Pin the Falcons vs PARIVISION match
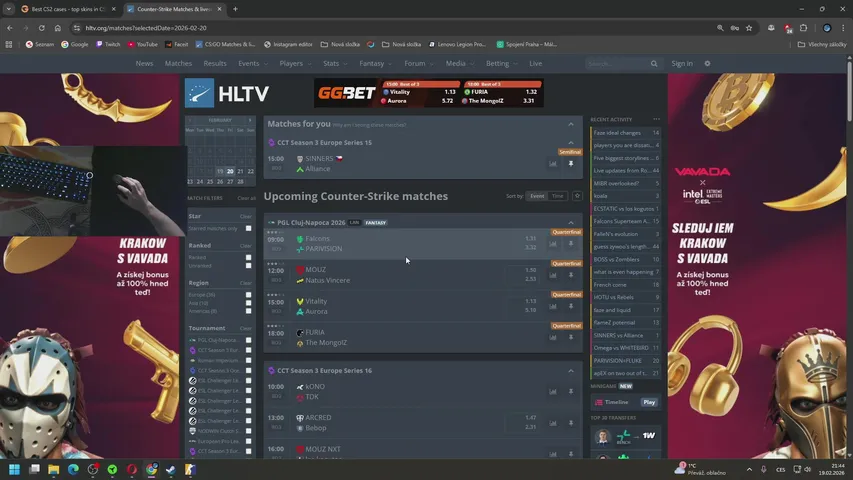 point(571,244)
